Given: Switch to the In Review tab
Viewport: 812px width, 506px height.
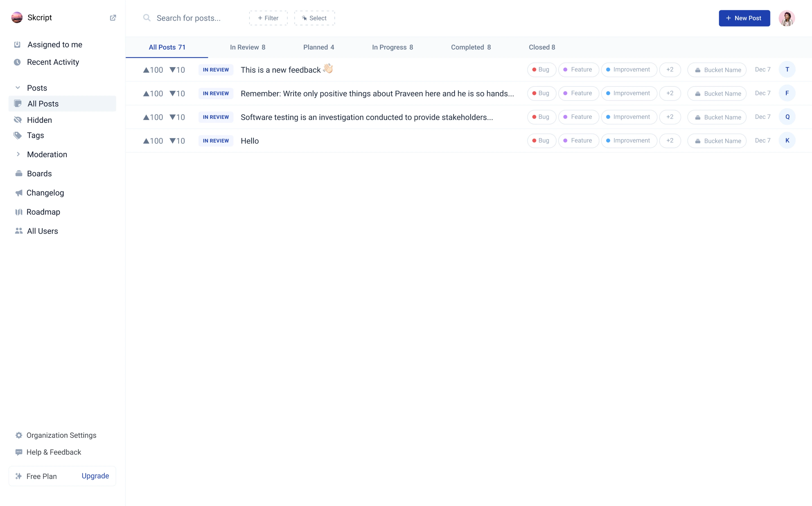Looking at the screenshot, I should click(x=248, y=47).
